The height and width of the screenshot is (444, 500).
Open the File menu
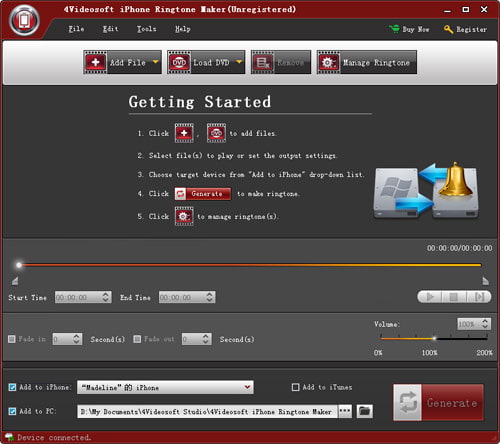pyautogui.click(x=76, y=29)
